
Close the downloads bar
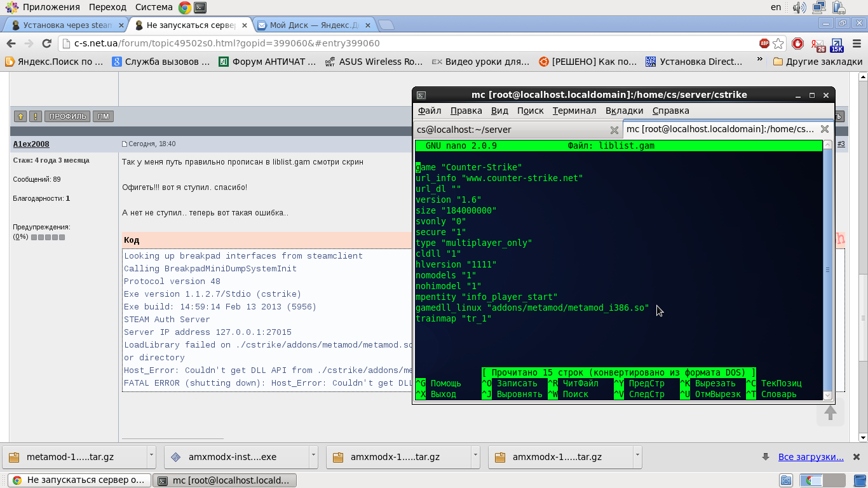point(856,457)
